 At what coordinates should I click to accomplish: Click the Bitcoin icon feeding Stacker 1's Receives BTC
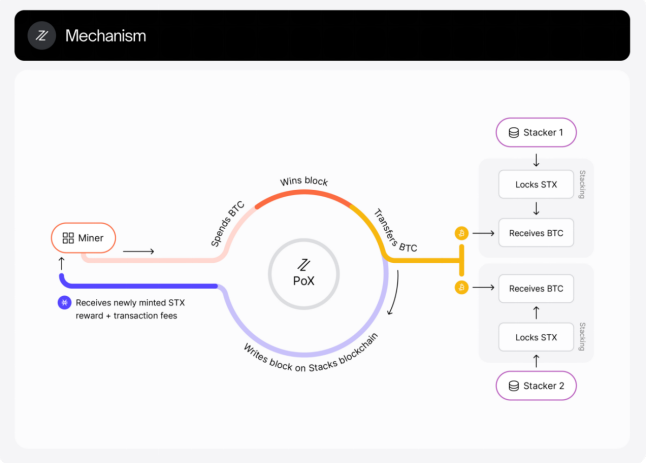click(461, 232)
